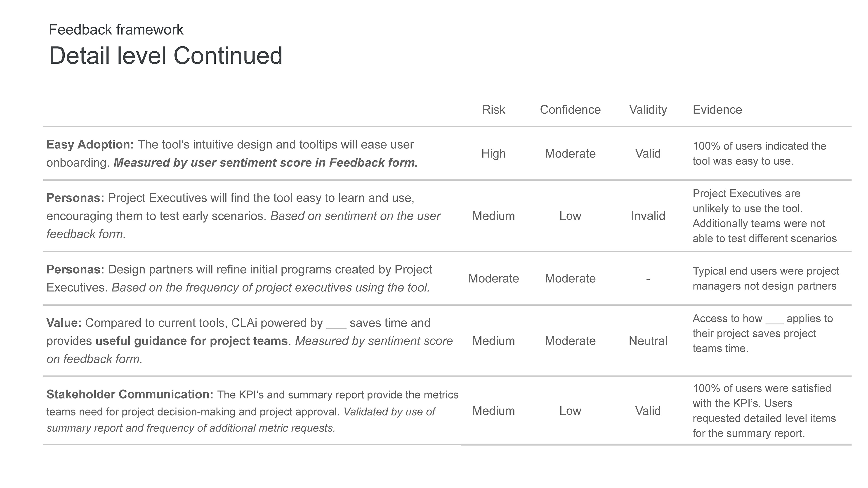This screenshot has width=868, height=488.
Task: Select 'High' risk value for Easy Adoption
Action: pos(493,154)
